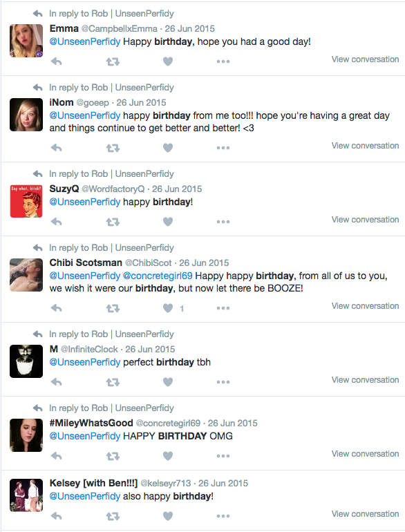Click the @UnseenPerfidy mention in Emma's tweet
The image size is (405, 532).
tap(85, 41)
